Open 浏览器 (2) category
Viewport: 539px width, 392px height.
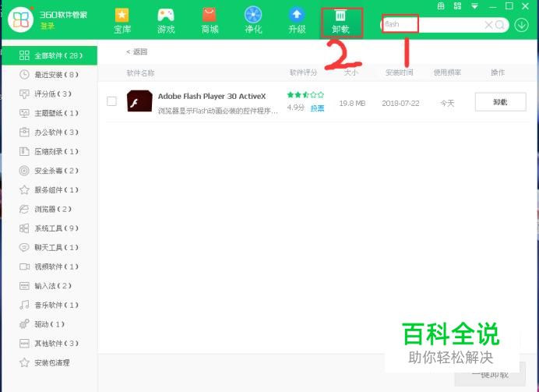tap(50, 209)
